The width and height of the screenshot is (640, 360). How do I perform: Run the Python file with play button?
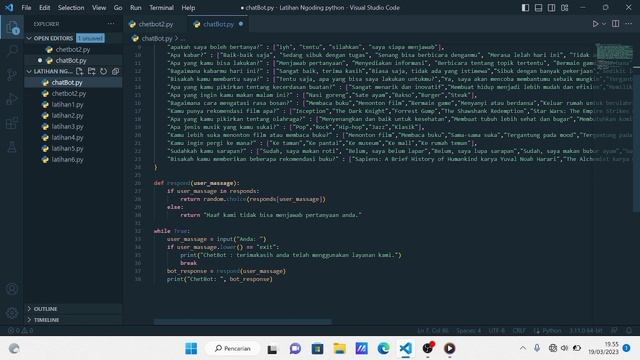595,24
